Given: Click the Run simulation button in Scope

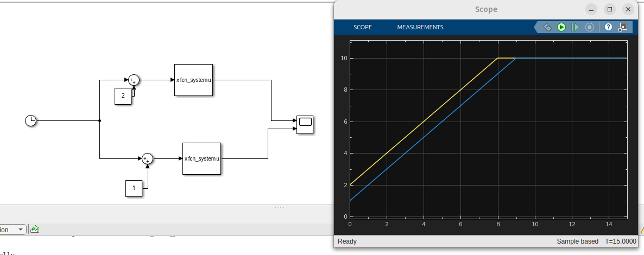Looking at the screenshot, I should click(x=561, y=27).
